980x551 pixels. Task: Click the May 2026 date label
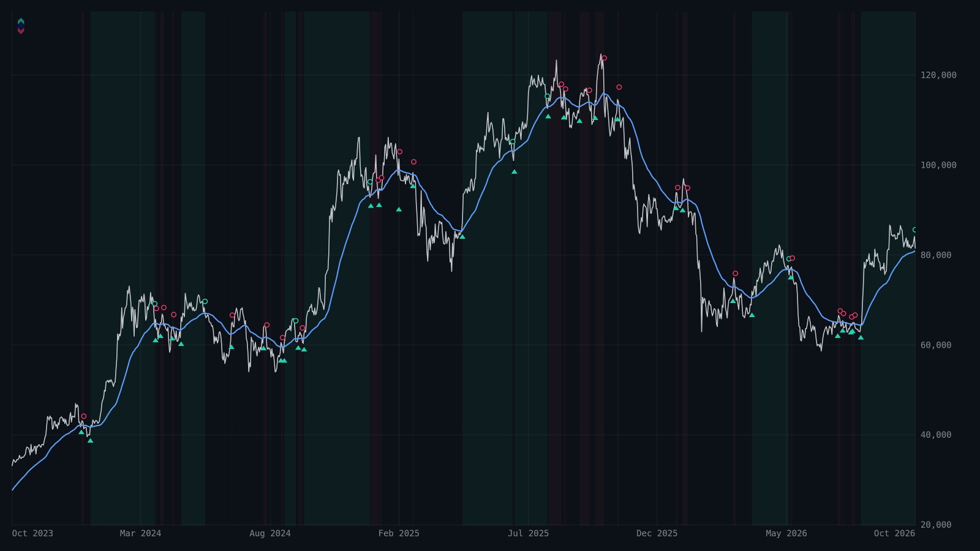(786, 533)
